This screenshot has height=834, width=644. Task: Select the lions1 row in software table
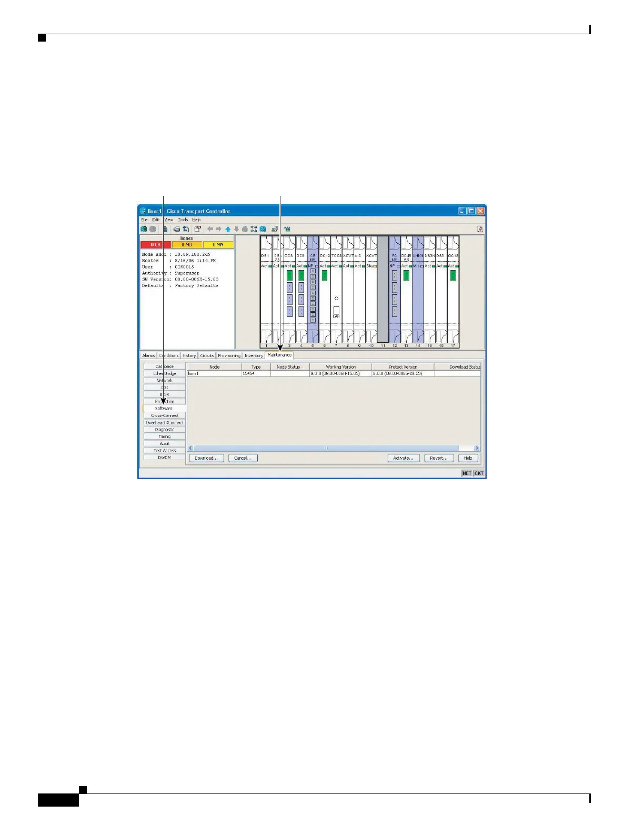(x=334, y=373)
